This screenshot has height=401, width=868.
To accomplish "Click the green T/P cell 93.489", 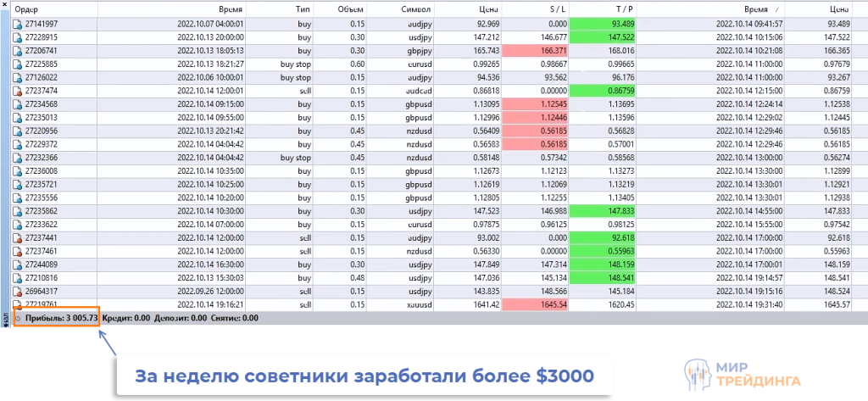I will [601, 25].
